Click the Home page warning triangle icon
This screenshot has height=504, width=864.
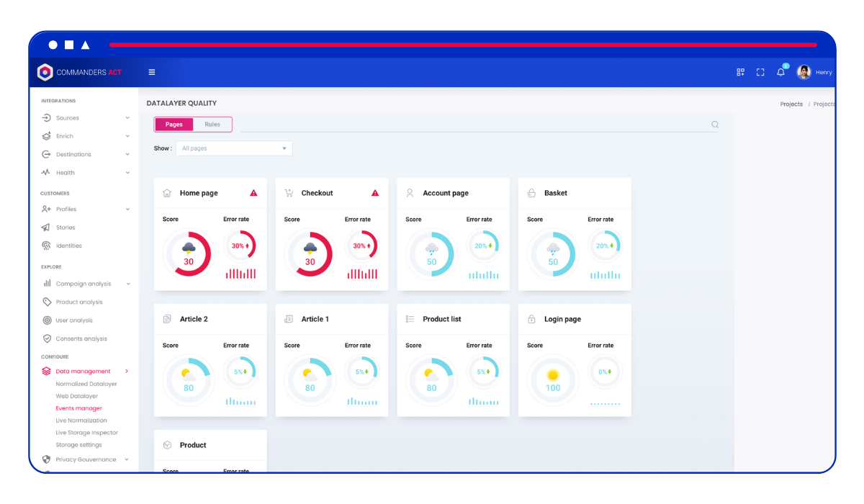pyautogui.click(x=253, y=193)
